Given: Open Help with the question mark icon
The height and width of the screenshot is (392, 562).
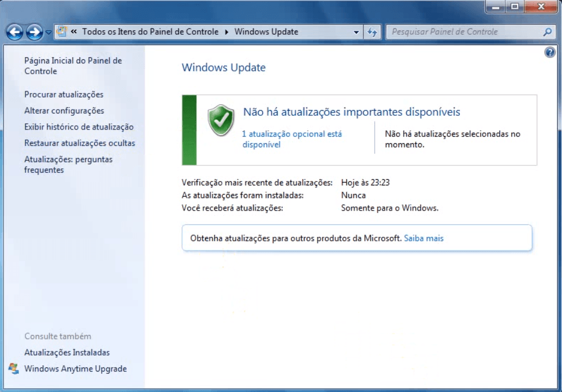Looking at the screenshot, I should [549, 52].
